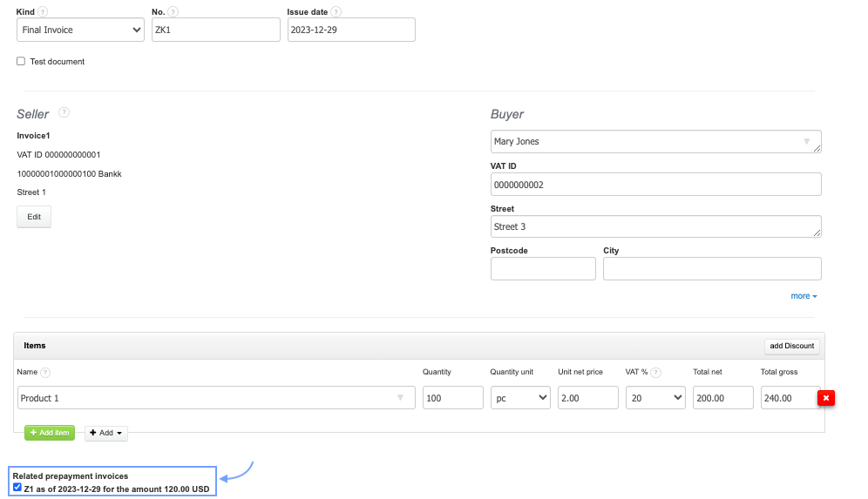Viewport: 868px width, 499px height.
Task: Open the Quantity unit dropdown
Action: click(x=519, y=398)
